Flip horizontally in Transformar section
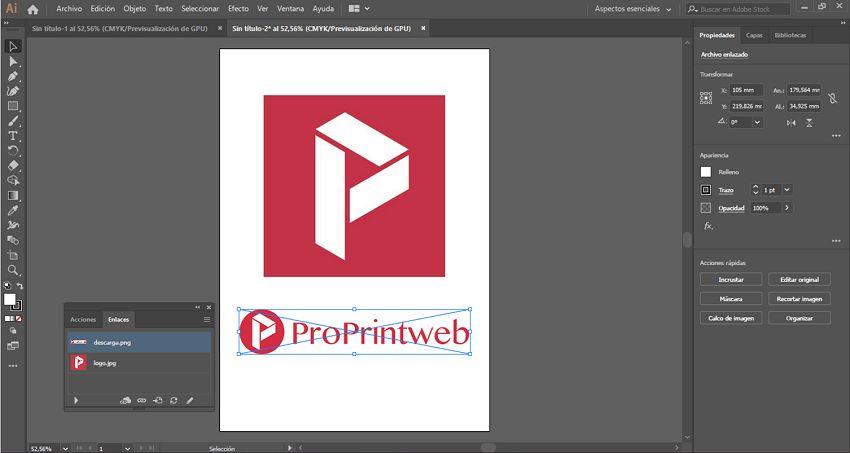The height and width of the screenshot is (453, 850). coord(791,123)
